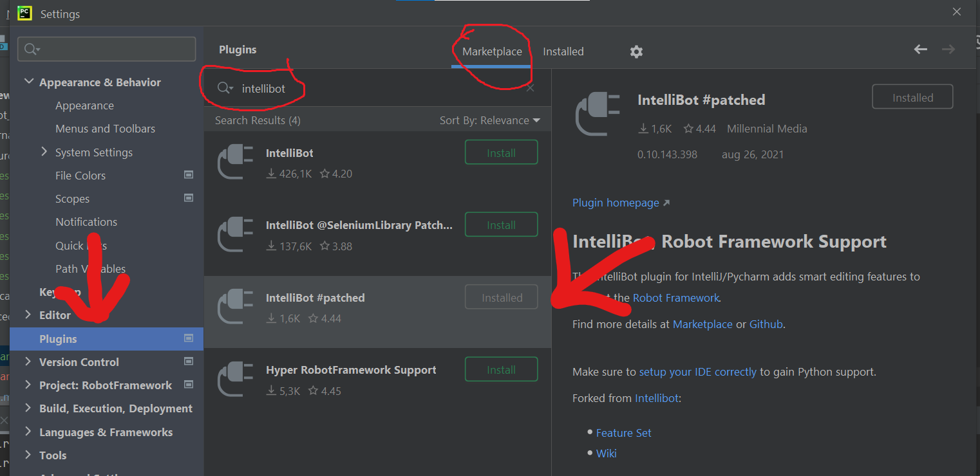Click the Installed button in details header
Viewport: 980px width, 476px height.
912,98
